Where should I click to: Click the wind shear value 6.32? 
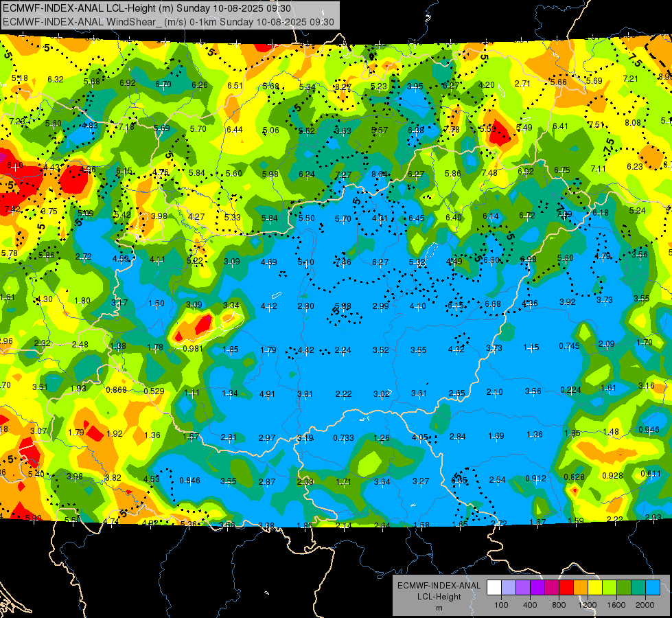pos(56,80)
